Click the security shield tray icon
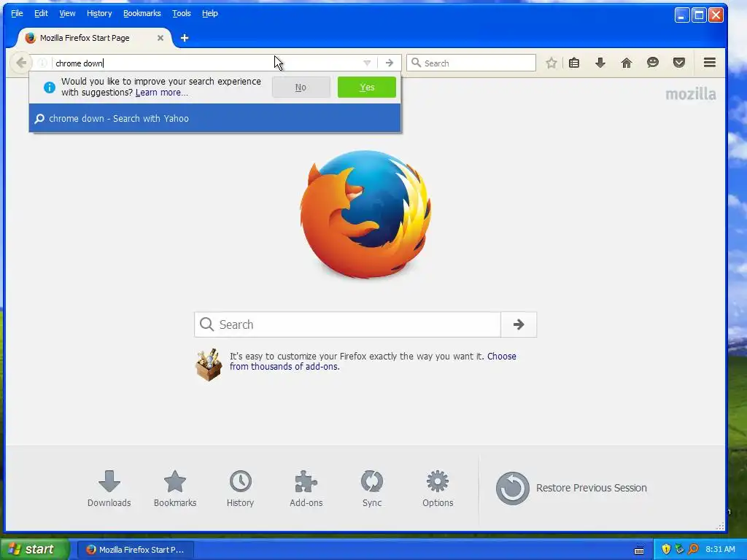This screenshot has width=747, height=560. coord(666,550)
